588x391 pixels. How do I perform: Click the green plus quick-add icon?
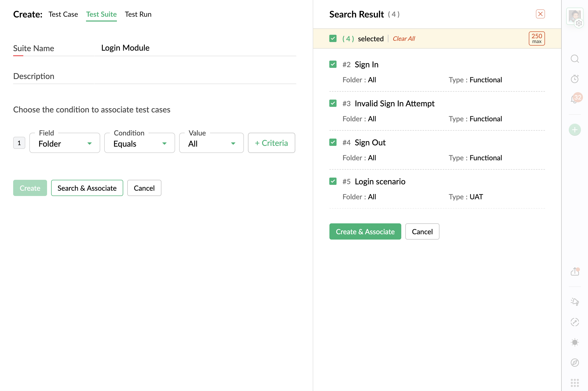(575, 130)
